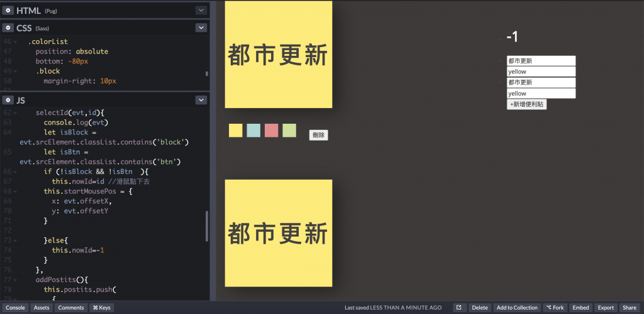
Task: Click the +新增便利貼 button
Action: click(x=526, y=104)
